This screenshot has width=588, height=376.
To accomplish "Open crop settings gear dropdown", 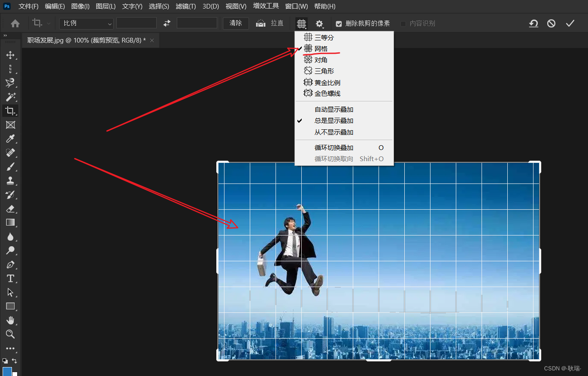I will pyautogui.click(x=320, y=24).
